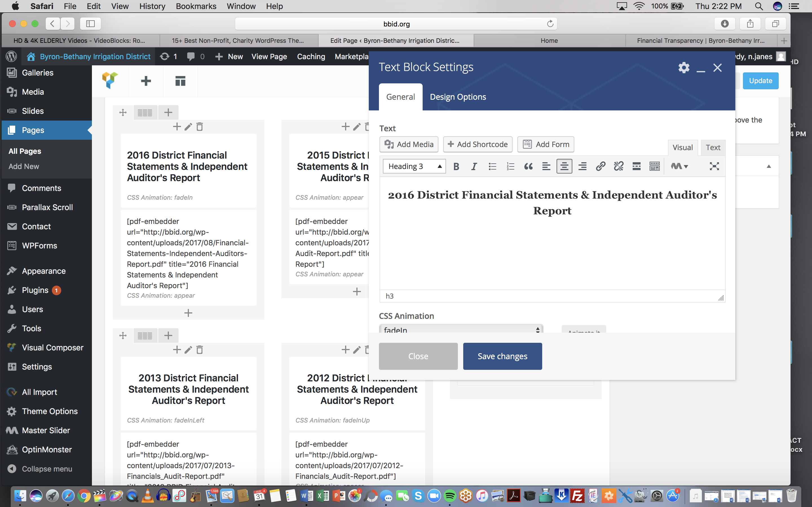Viewport: 812px width, 507px height.
Task: Toggle the toolbar toggle (kitchen sink) icon
Action: (654, 166)
